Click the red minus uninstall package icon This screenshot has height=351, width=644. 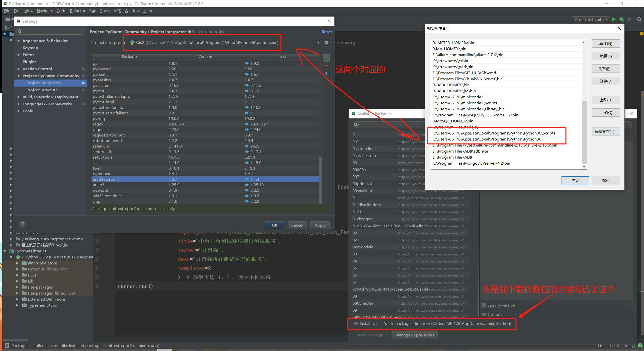click(326, 66)
